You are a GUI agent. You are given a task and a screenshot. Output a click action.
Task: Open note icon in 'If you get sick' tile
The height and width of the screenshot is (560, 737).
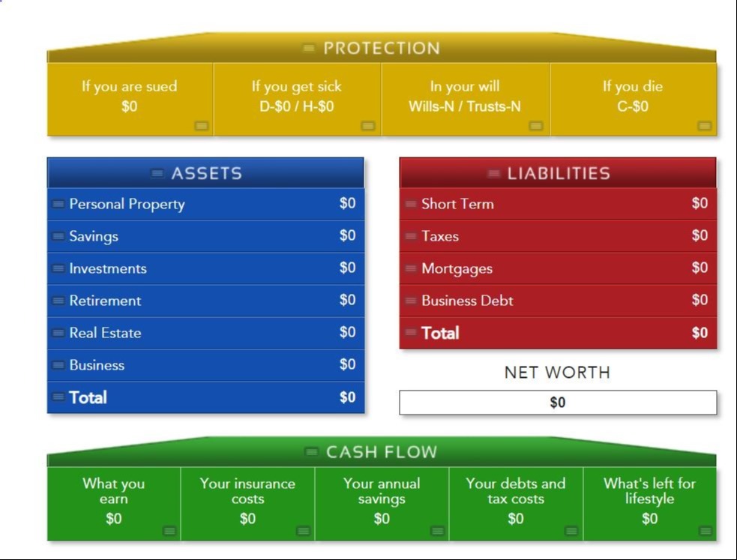[367, 125]
